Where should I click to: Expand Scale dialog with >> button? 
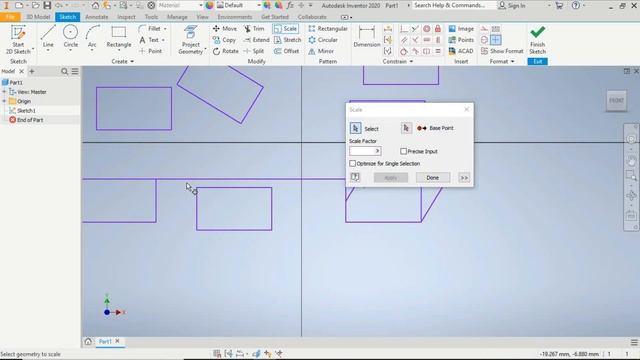[x=464, y=178]
